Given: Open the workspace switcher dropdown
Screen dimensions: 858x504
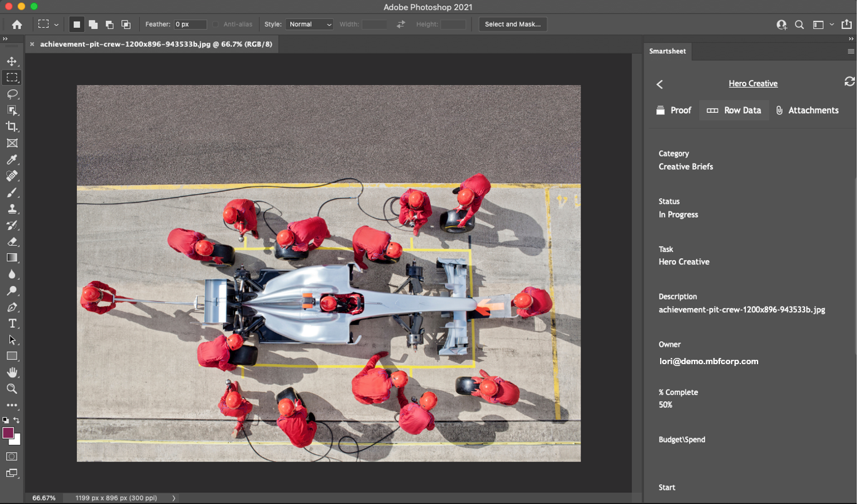Looking at the screenshot, I should pyautogui.click(x=823, y=25).
